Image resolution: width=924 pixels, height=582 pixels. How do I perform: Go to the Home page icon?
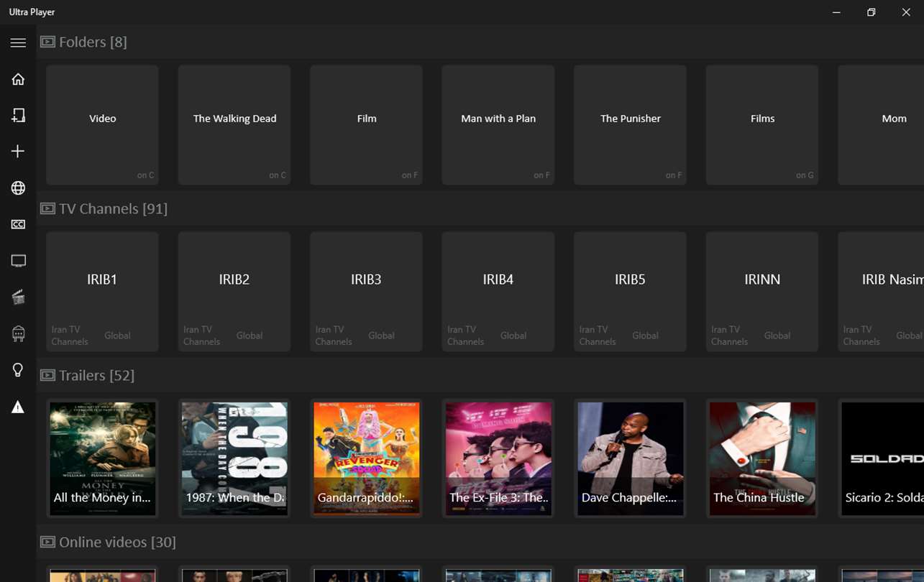pyautogui.click(x=18, y=79)
